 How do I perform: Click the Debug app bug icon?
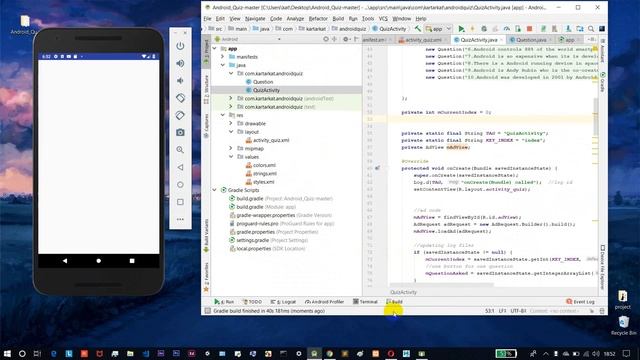(x=484, y=29)
